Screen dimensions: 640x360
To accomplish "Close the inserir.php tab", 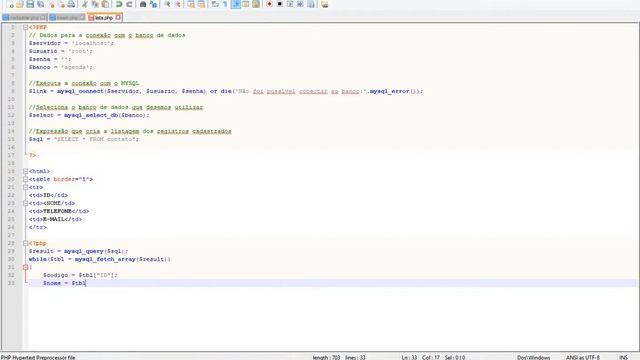I will click(82, 18).
